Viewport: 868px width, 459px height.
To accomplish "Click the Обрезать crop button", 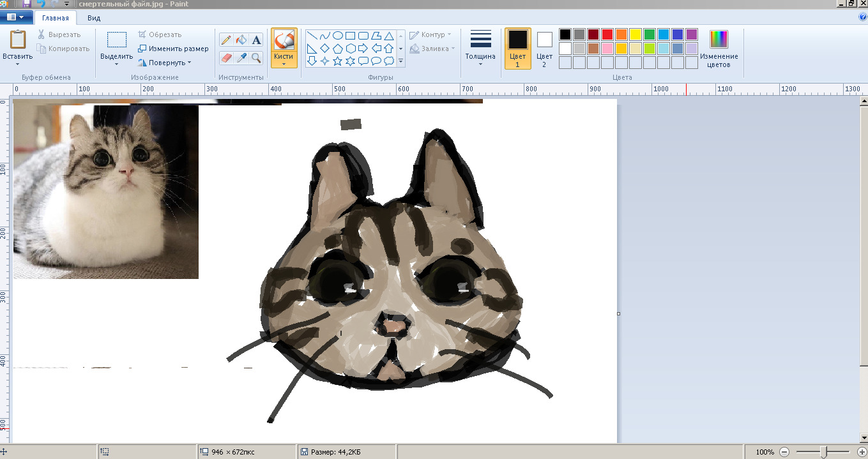I will click(160, 34).
